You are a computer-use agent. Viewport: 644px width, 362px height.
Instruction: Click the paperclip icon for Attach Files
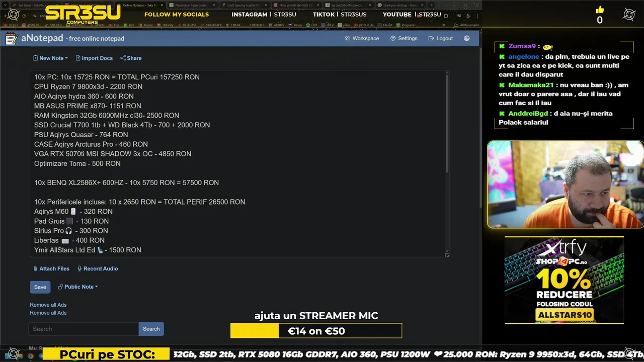click(x=35, y=269)
